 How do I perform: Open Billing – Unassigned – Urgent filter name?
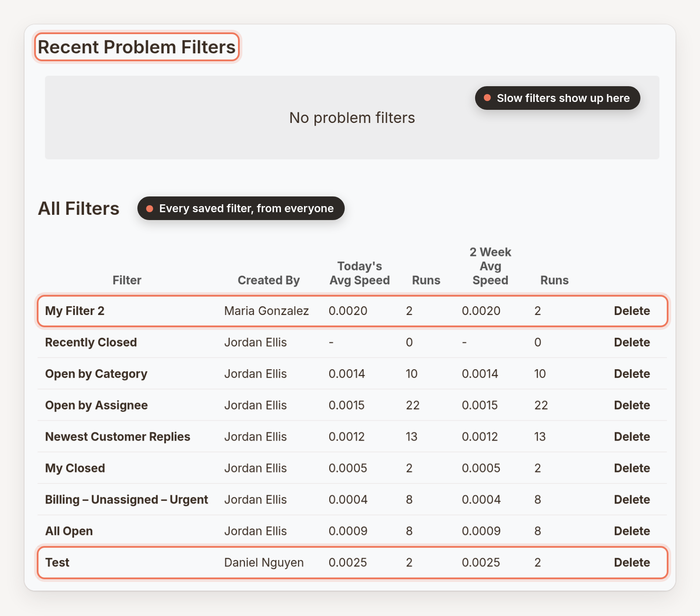click(126, 500)
